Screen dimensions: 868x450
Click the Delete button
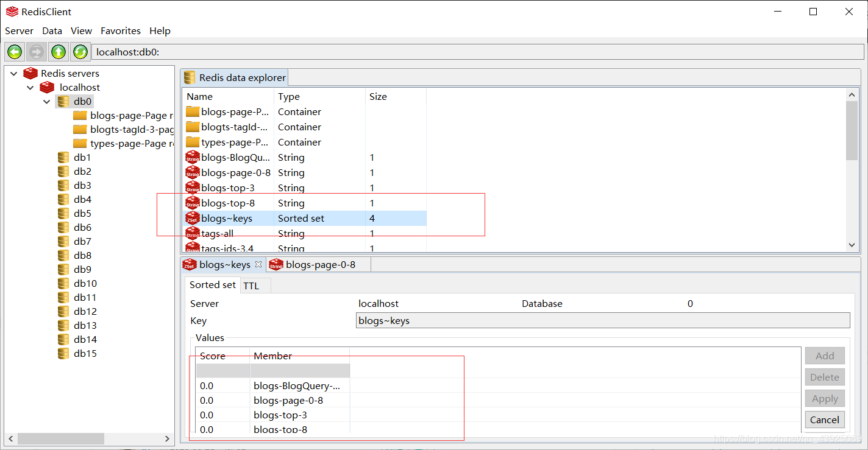(x=825, y=377)
